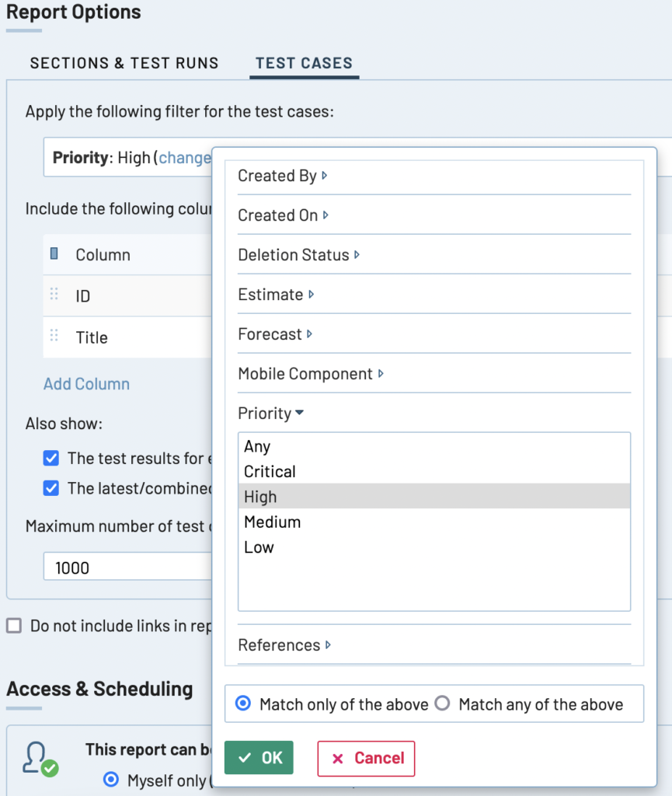Expand the Mobile Component filter
The height and width of the screenshot is (796, 672).
(x=310, y=374)
